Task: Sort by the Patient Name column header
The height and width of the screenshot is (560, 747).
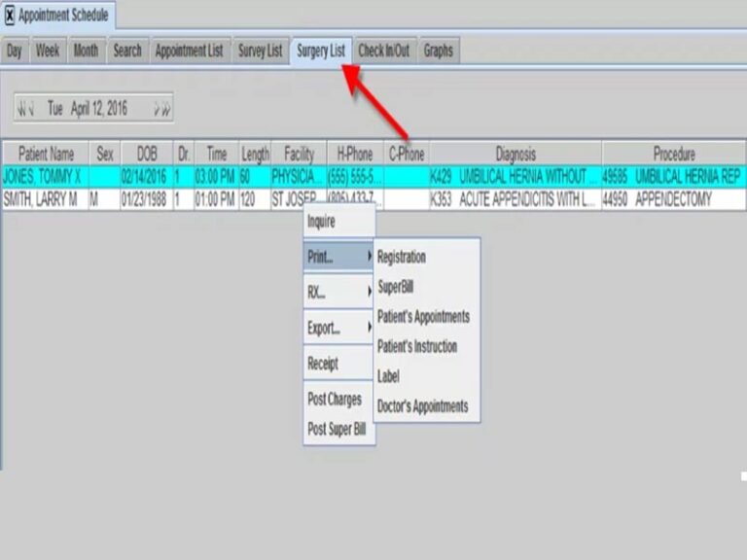Action: [47, 154]
